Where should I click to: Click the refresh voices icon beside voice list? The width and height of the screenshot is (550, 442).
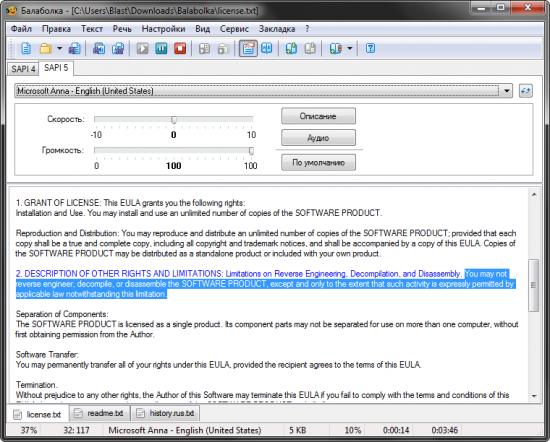[525, 91]
